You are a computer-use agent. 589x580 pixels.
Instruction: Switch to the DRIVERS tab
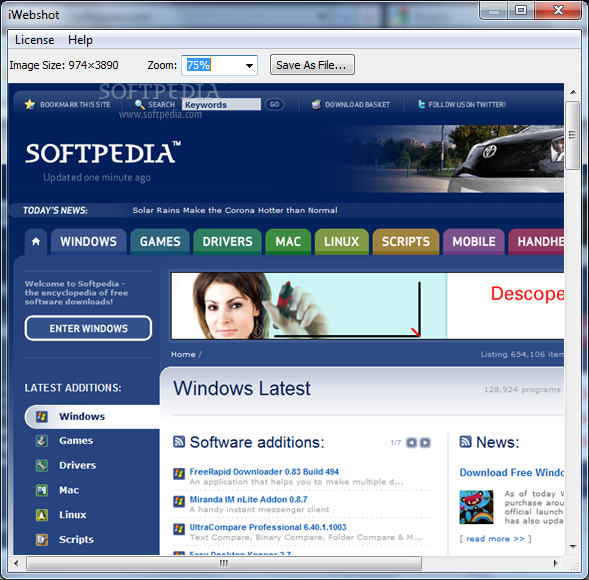227,242
